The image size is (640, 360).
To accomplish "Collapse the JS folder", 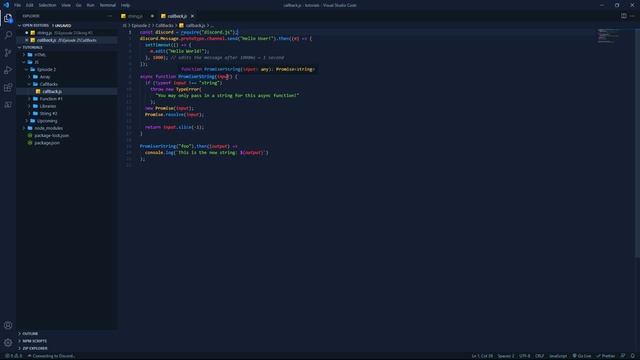I will pyautogui.click(x=67, y=62).
